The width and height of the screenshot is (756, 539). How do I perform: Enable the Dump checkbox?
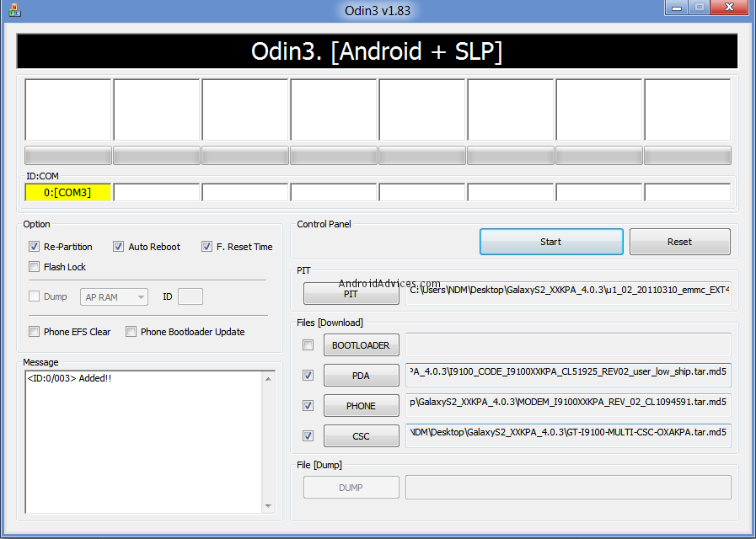(34, 296)
